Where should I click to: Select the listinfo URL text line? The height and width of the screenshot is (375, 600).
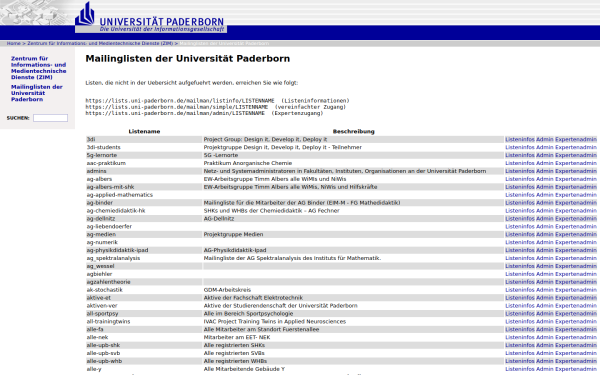coord(217,101)
